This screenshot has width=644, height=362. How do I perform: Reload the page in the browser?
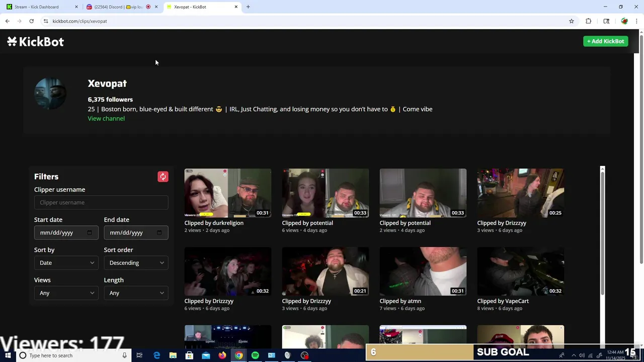pos(31,21)
